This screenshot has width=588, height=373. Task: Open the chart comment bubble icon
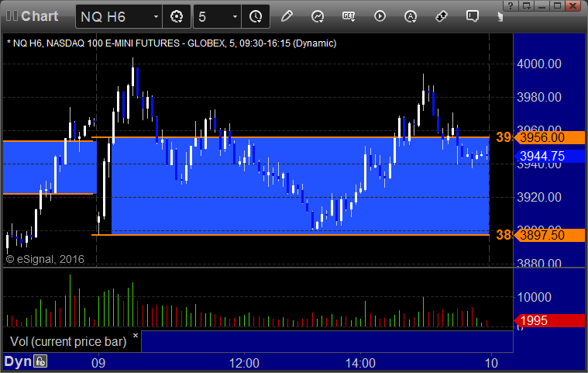point(472,16)
